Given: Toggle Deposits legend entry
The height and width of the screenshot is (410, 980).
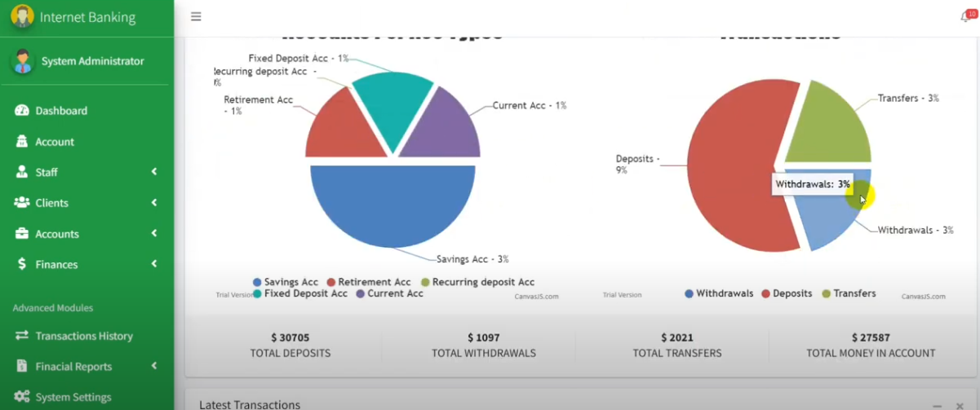Looking at the screenshot, I should (x=787, y=293).
